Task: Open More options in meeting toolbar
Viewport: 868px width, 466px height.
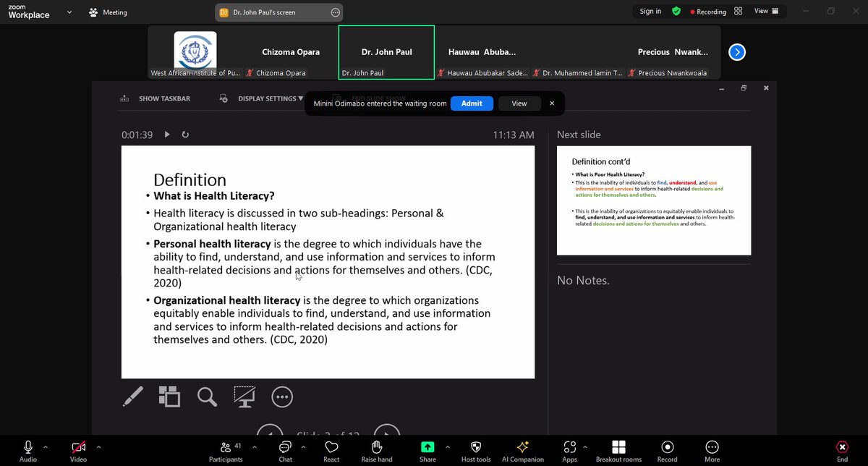Action: coord(712,451)
